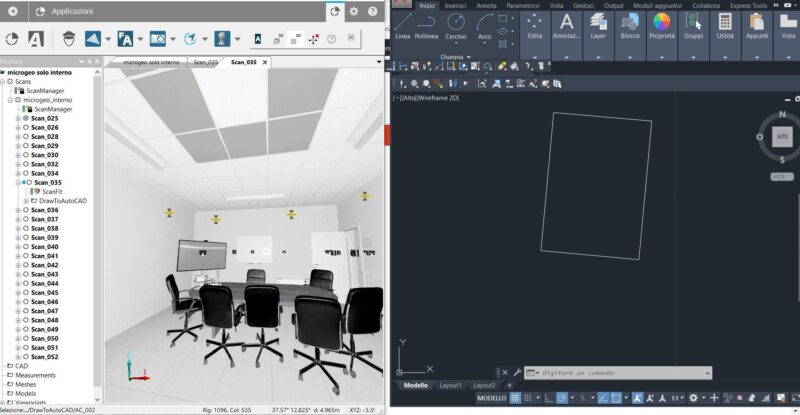Select the blue triangular mesh tool icon
This screenshot has height=415, width=800.
pos(93,39)
